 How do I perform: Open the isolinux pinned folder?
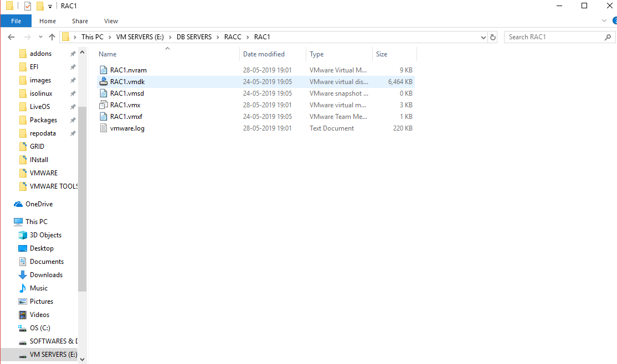(41, 93)
